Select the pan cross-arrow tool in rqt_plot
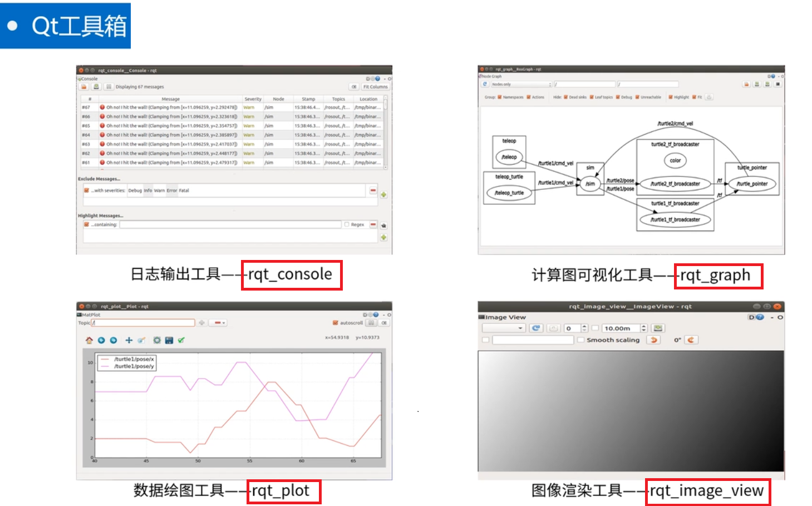 click(x=129, y=340)
